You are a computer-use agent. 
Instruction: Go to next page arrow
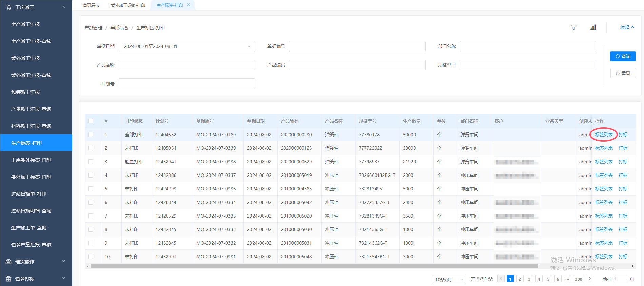(590, 279)
